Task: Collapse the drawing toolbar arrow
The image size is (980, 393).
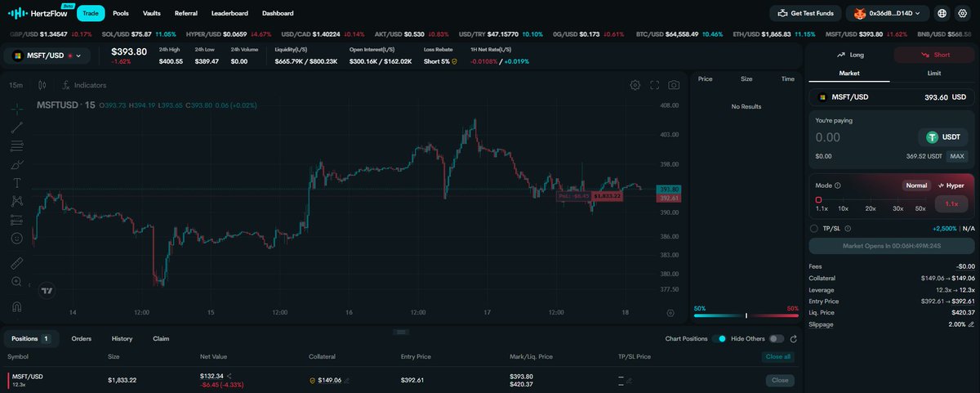Action: pos(30,286)
